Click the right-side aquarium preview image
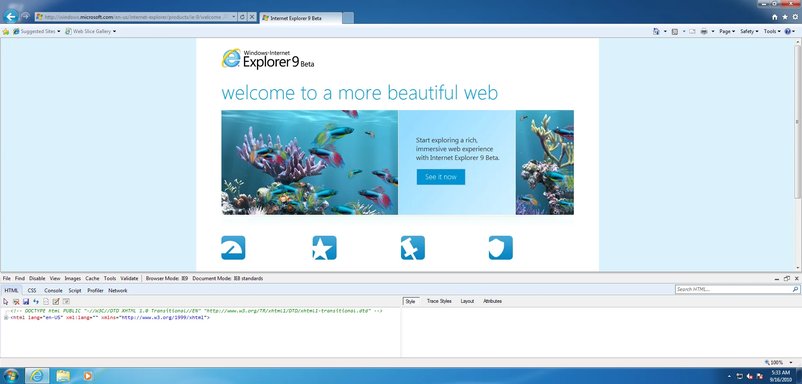The image size is (802, 384). pos(545,163)
